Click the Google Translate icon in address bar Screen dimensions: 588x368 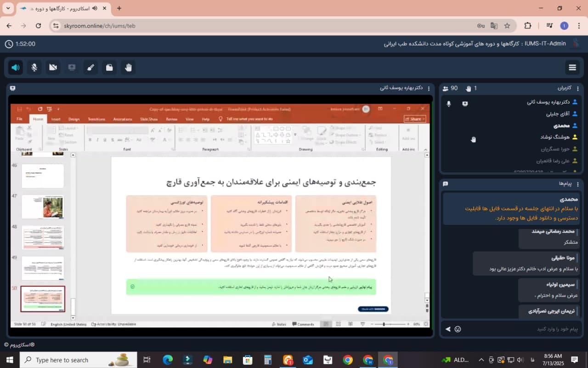494,26
